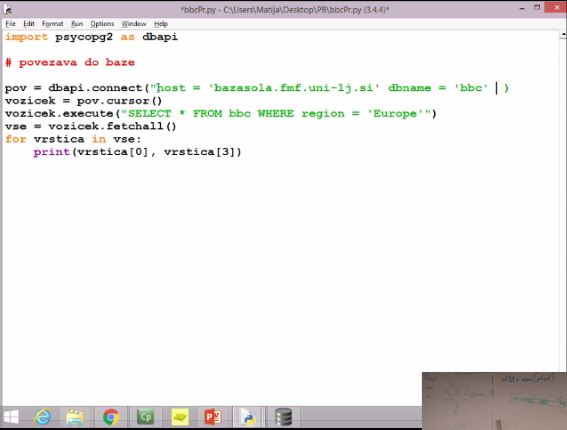Open the Options menu
This screenshot has height=430, width=567.
point(102,24)
